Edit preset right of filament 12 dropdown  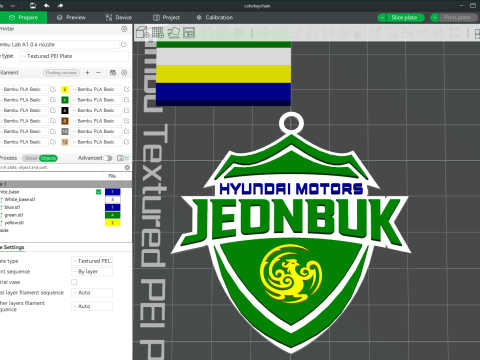pos(127,142)
